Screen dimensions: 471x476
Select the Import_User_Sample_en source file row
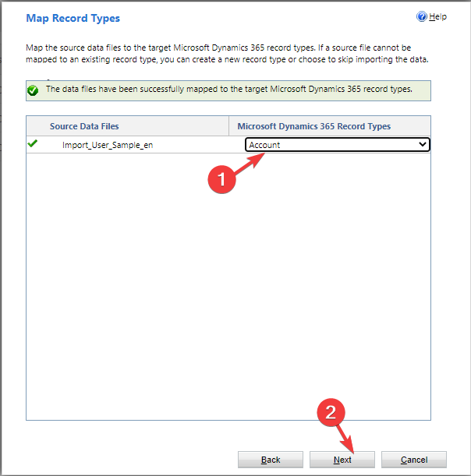click(x=108, y=145)
